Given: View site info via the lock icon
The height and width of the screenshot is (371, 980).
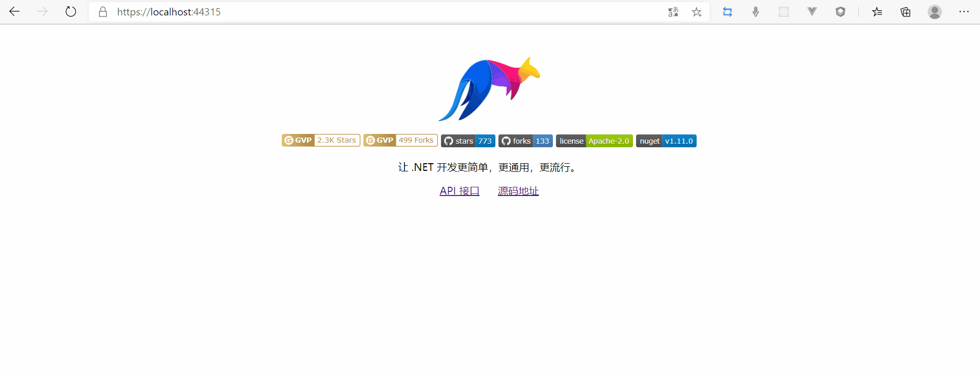Looking at the screenshot, I should 103,12.
